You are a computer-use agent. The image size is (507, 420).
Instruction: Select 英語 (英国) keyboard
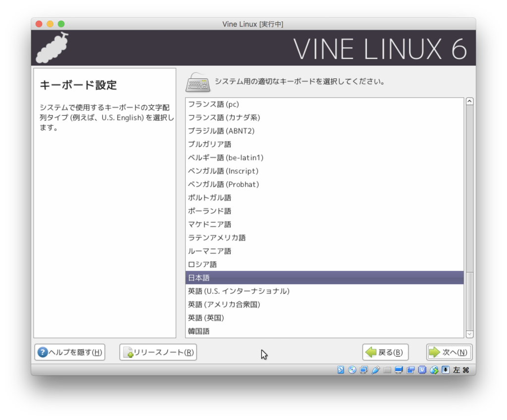pos(325,318)
